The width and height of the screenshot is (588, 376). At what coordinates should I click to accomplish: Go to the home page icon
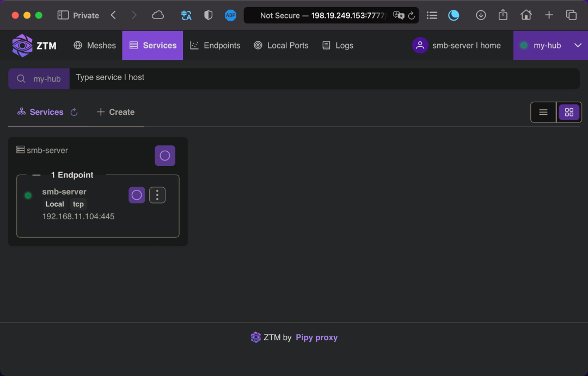pos(526,15)
